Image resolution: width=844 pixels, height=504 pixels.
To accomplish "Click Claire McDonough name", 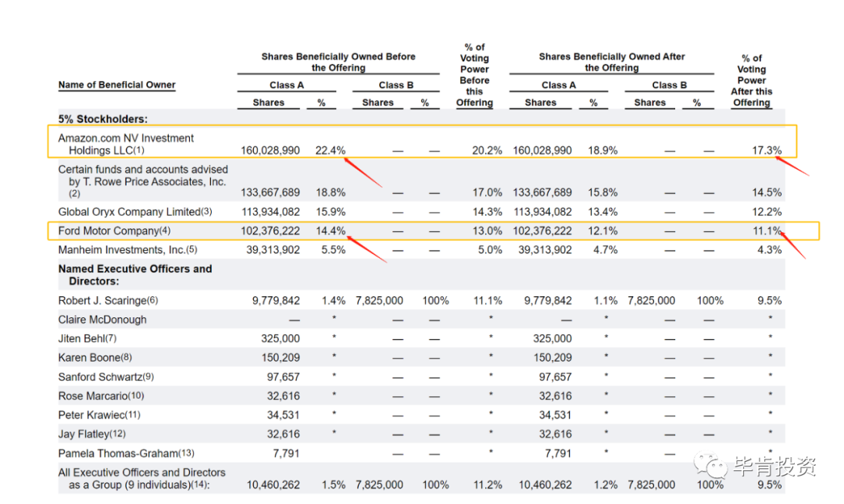I will (x=102, y=320).
